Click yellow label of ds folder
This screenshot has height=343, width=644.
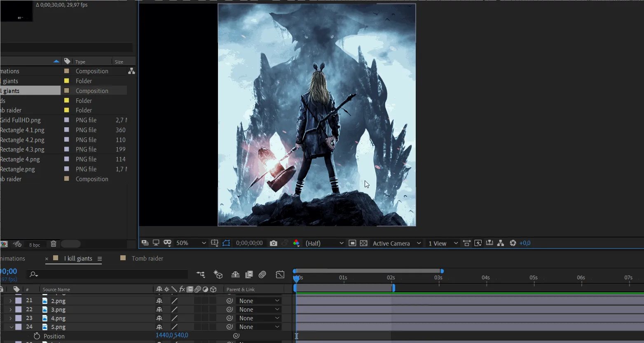(x=66, y=100)
